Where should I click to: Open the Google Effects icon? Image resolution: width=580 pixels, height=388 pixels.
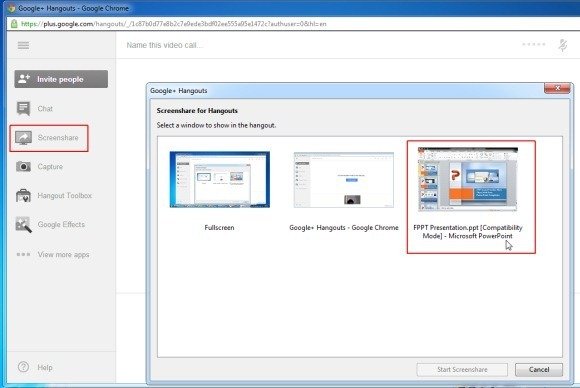click(x=23, y=225)
